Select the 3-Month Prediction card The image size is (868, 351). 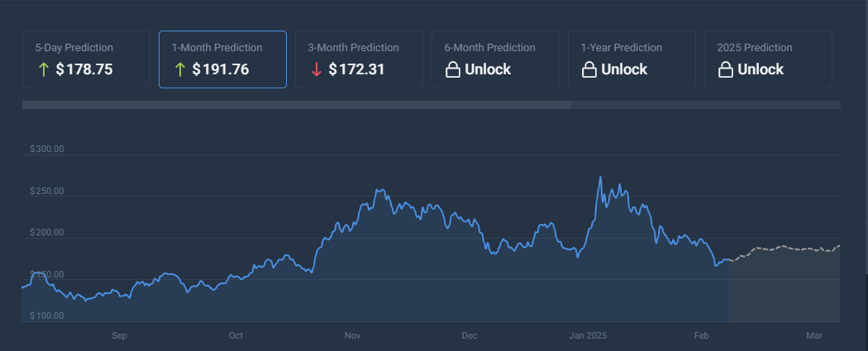tap(359, 59)
